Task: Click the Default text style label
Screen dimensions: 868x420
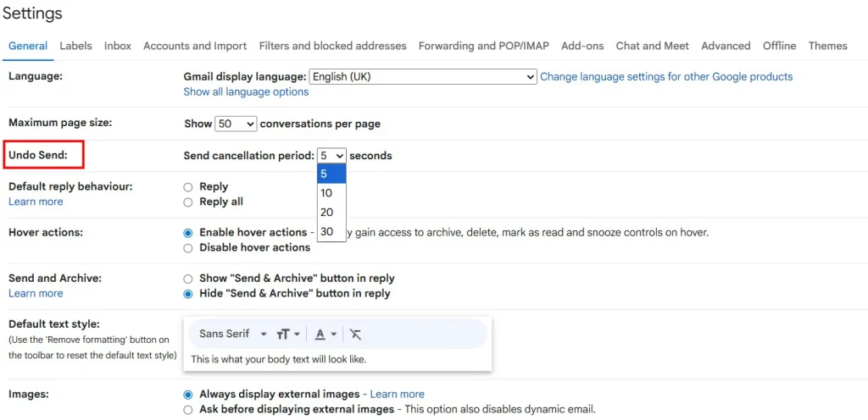Action: [x=53, y=323]
